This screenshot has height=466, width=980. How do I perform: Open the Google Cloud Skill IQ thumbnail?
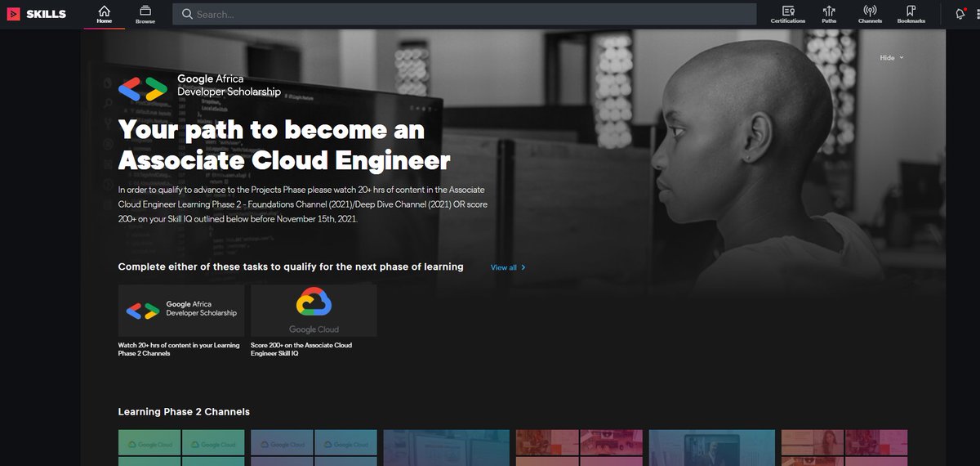point(314,311)
